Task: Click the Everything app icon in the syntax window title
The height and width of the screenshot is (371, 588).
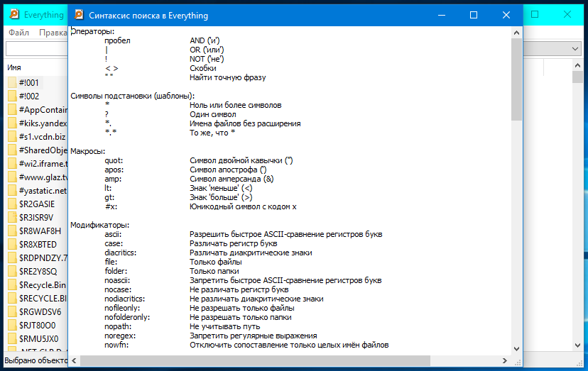Action: pyautogui.click(x=79, y=15)
